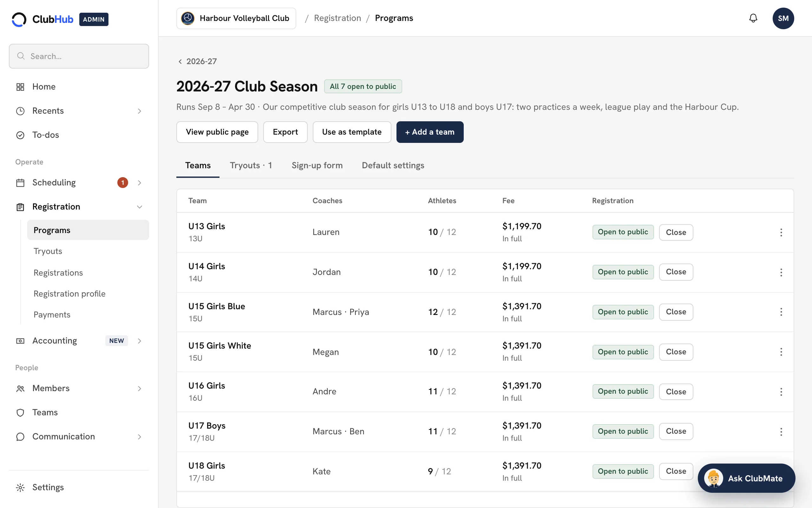812x508 pixels.
Task: Click the Registration clipboard icon
Action: [x=20, y=207]
